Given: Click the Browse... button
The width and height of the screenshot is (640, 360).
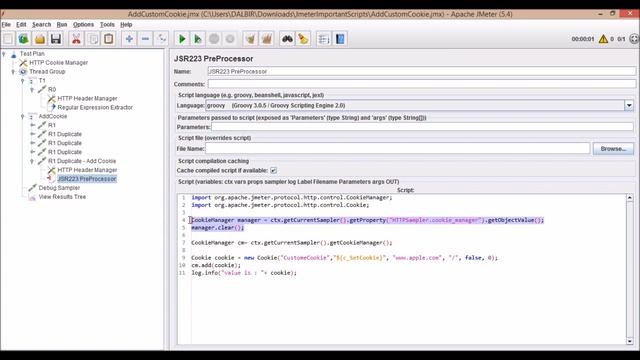Looking at the screenshot, I should click(613, 149).
